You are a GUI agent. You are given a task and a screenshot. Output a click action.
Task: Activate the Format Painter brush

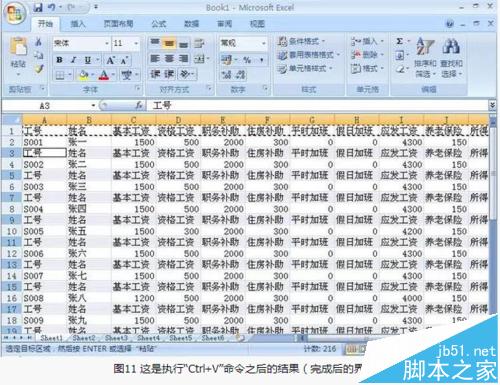tap(39, 69)
